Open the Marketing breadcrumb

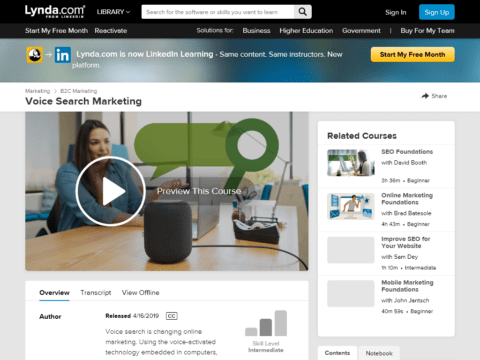pyautogui.click(x=37, y=91)
